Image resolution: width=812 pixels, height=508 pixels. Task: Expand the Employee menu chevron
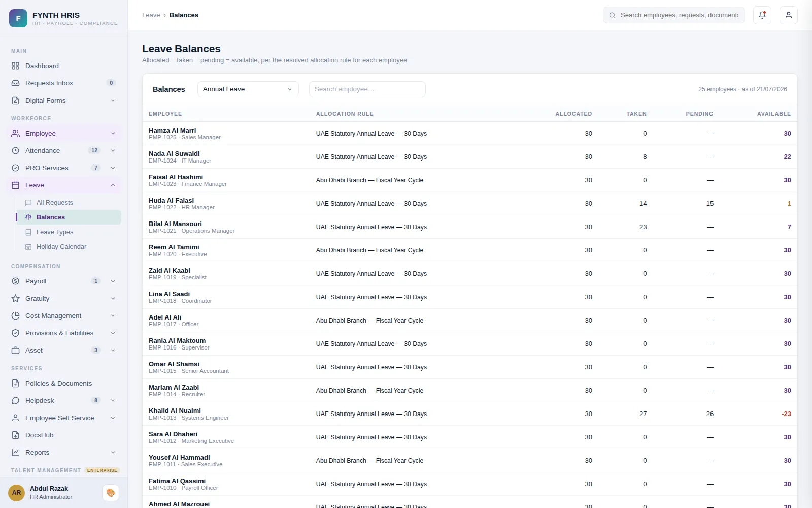coord(113,134)
